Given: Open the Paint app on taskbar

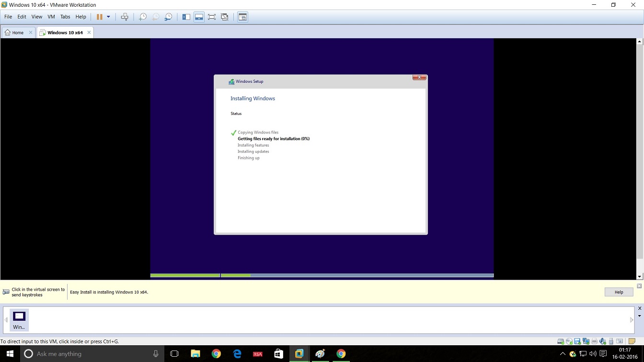Looking at the screenshot, I should [x=320, y=354].
